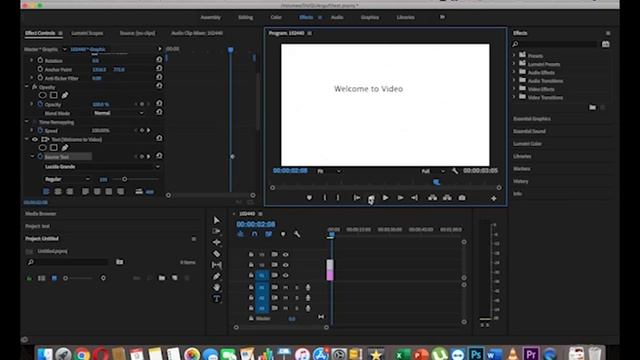Toggle visibility of Text (Welcome to Video) effect
Screen dimensions: 640x360
click(35, 140)
